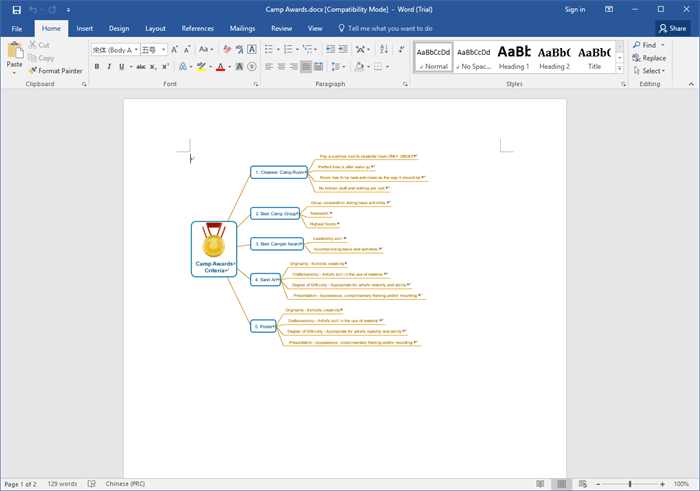Open Line Spacing dropdown

pos(338,67)
